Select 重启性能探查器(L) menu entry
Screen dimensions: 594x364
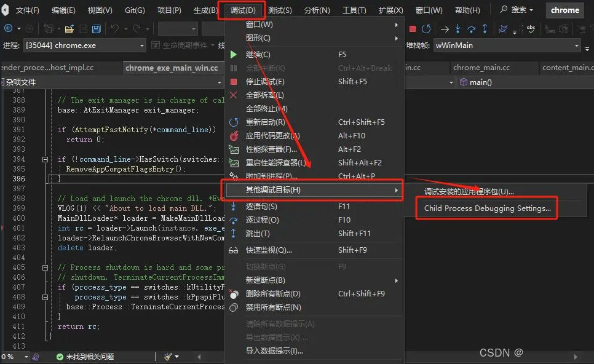(x=314, y=163)
